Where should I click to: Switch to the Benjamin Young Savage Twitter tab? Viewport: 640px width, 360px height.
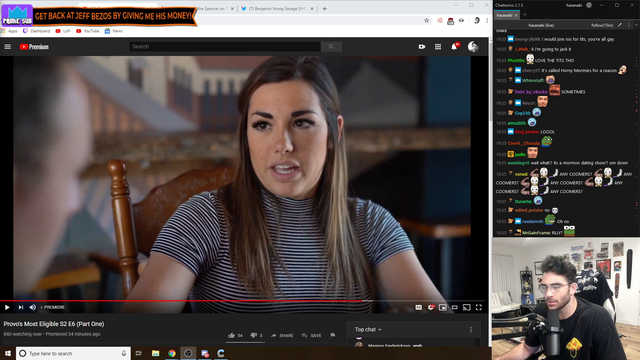coord(274,9)
